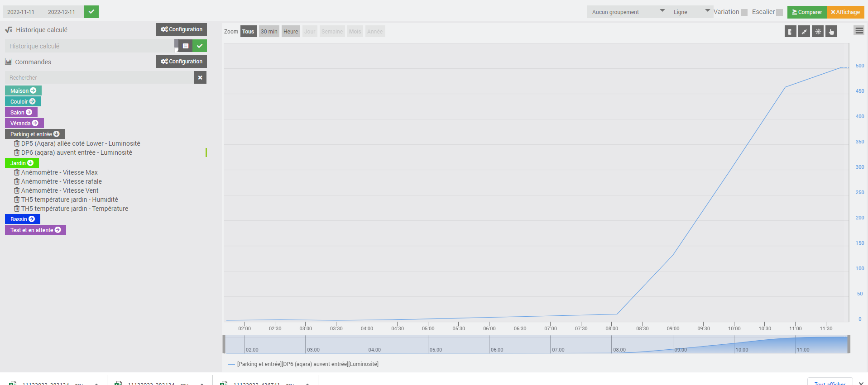Select the 30 min zoom range
The width and height of the screenshot is (868, 385).
click(269, 32)
